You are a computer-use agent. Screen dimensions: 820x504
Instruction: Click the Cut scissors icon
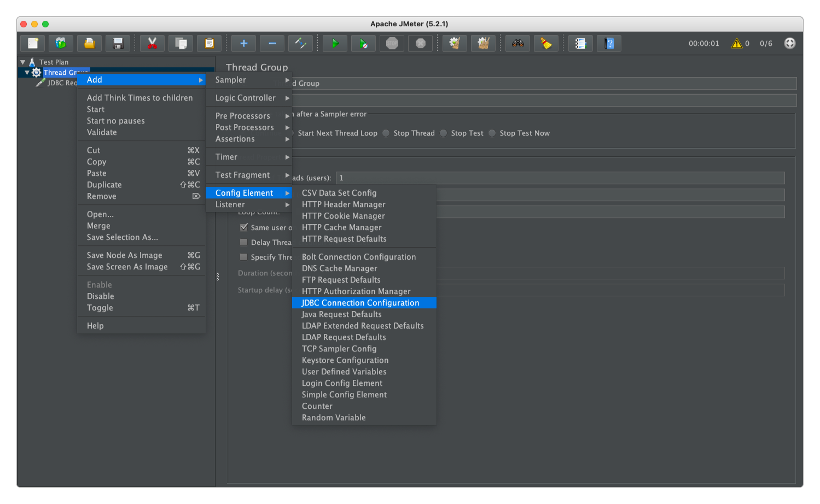(153, 43)
